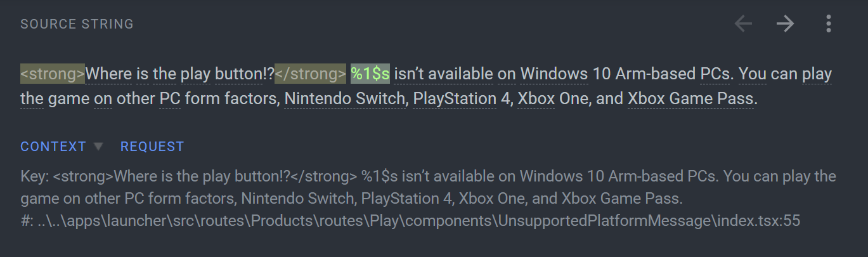Select the CONTEXT tab label

(53, 147)
